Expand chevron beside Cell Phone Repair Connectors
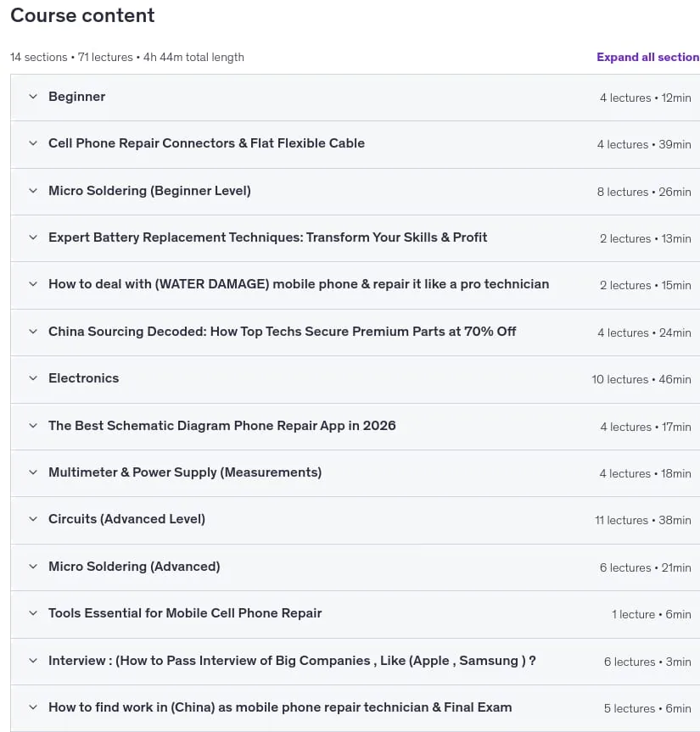This screenshot has height=732, width=700. pyautogui.click(x=33, y=143)
